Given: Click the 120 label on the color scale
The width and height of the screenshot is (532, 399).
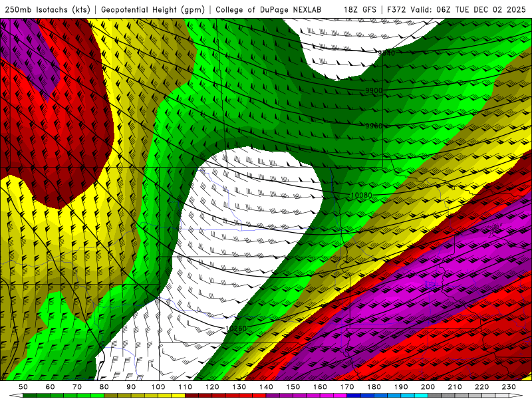Looking at the screenshot, I should point(212,387).
